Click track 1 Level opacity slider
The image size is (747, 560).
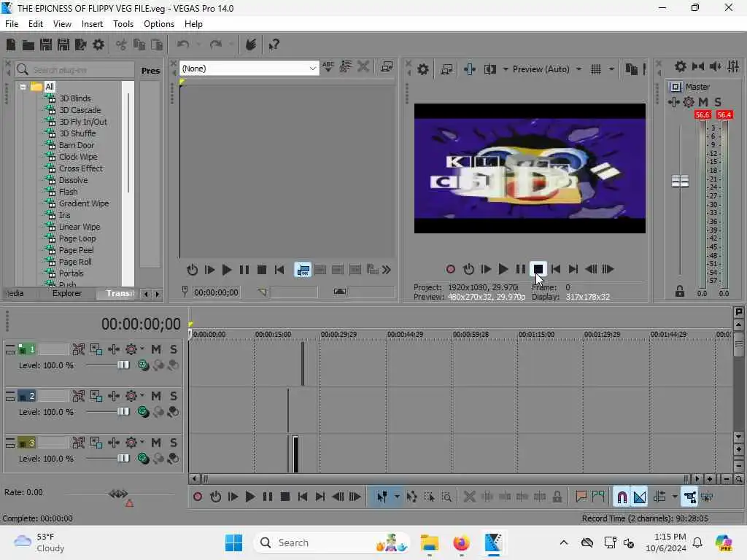click(123, 365)
